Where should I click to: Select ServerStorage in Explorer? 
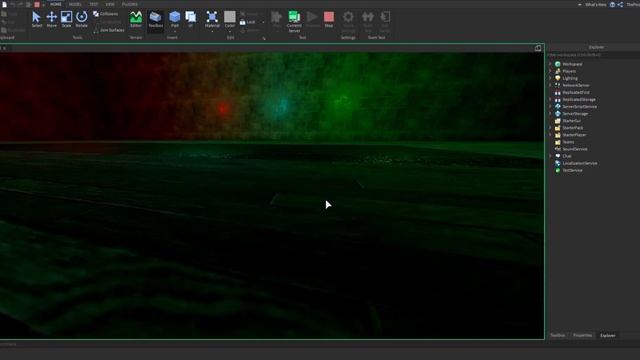pos(575,113)
